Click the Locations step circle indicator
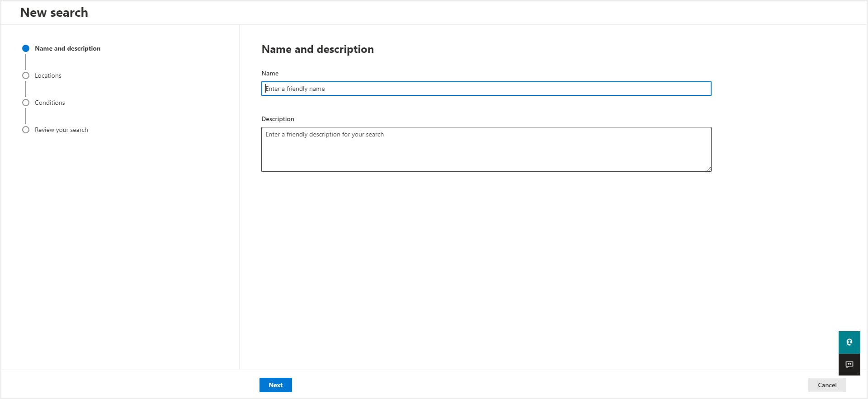868x399 pixels. click(26, 75)
